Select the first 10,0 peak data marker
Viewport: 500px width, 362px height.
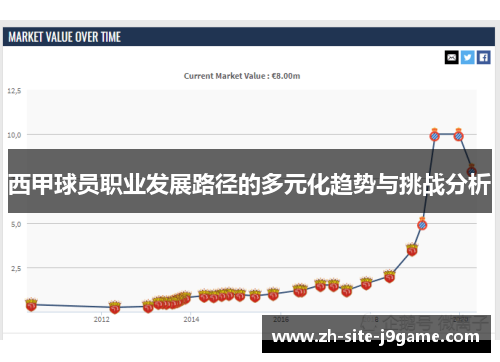click(434, 135)
